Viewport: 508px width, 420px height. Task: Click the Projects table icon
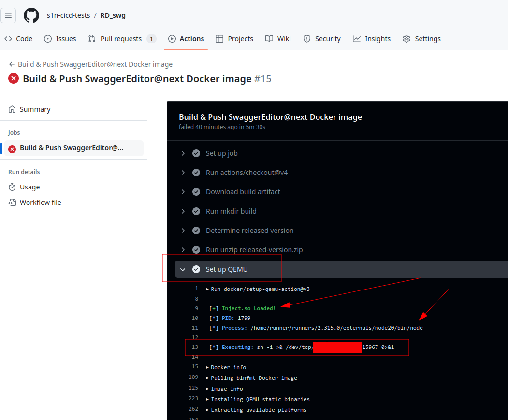tap(219, 39)
